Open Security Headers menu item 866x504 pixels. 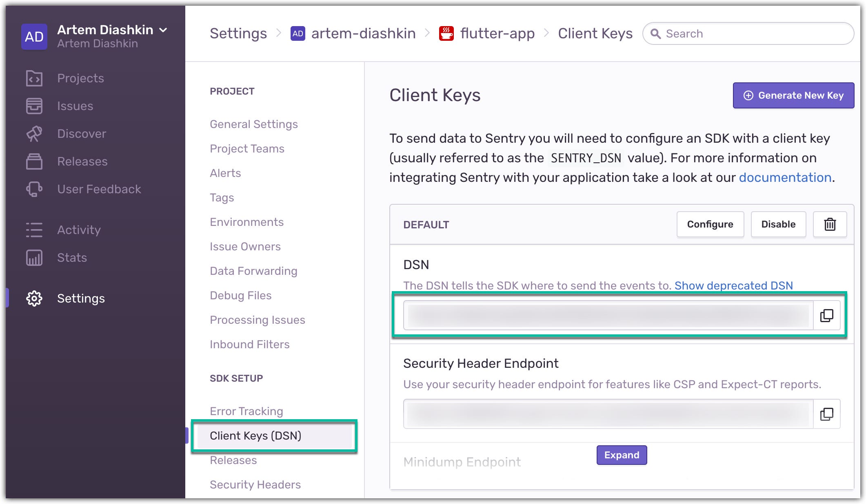click(x=255, y=485)
